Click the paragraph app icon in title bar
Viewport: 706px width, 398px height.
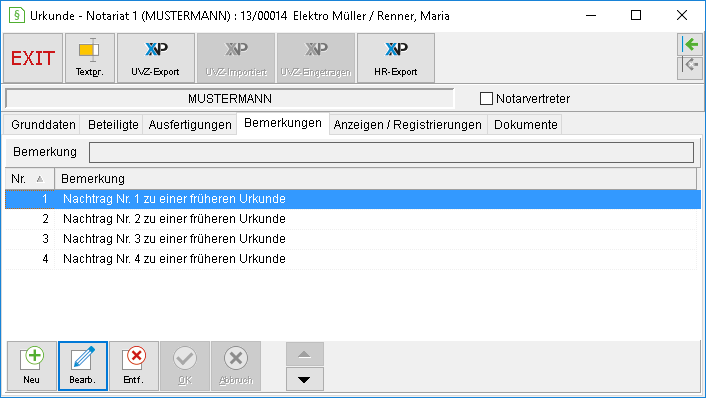tap(17, 15)
